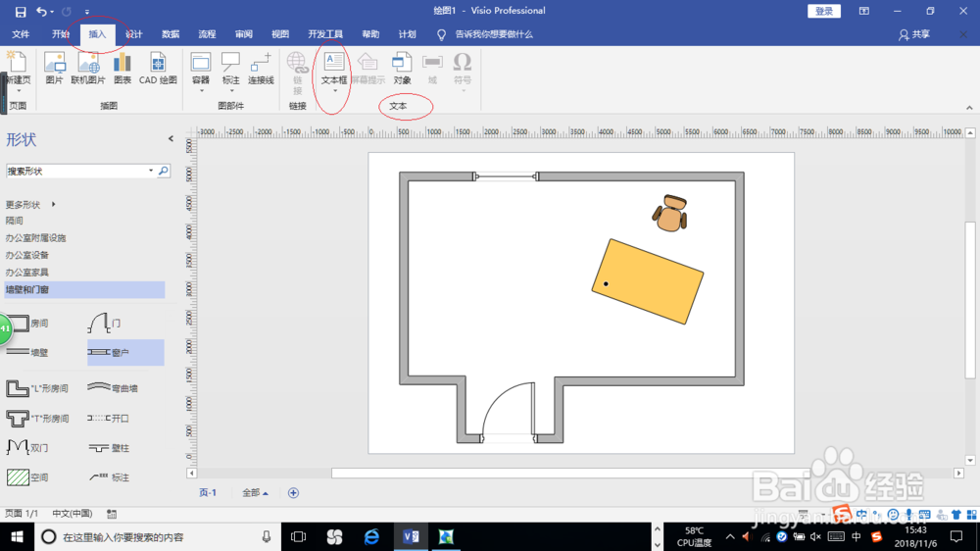Open the Customize Quick Access Toolbar dropdown
The height and width of the screenshot is (551, 980).
(87, 12)
